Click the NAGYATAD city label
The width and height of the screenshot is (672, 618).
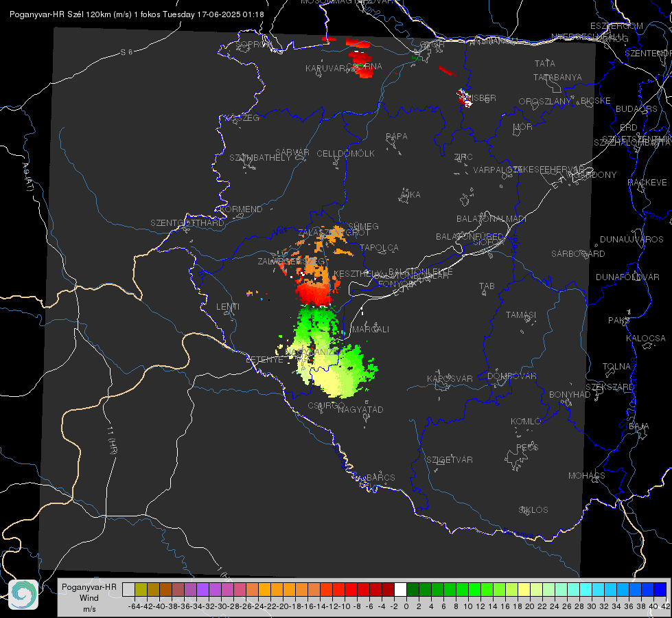[360, 409]
